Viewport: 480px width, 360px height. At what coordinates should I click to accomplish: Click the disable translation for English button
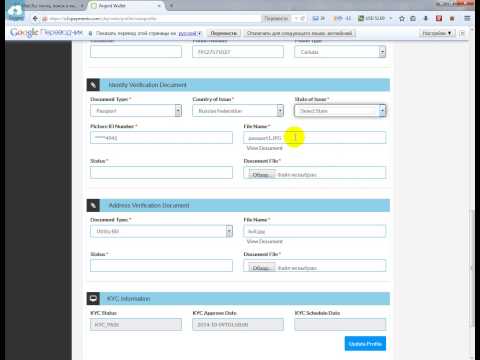(x=299, y=33)
